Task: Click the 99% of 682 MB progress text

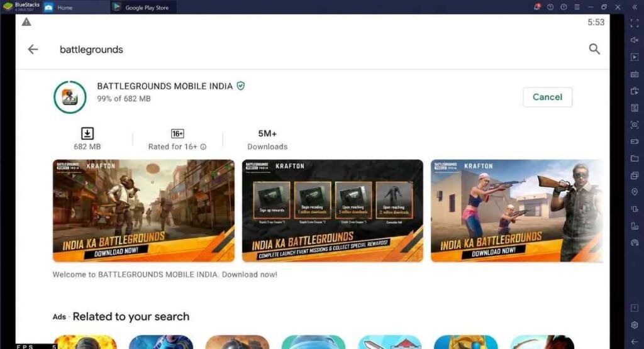Action: 124,99
